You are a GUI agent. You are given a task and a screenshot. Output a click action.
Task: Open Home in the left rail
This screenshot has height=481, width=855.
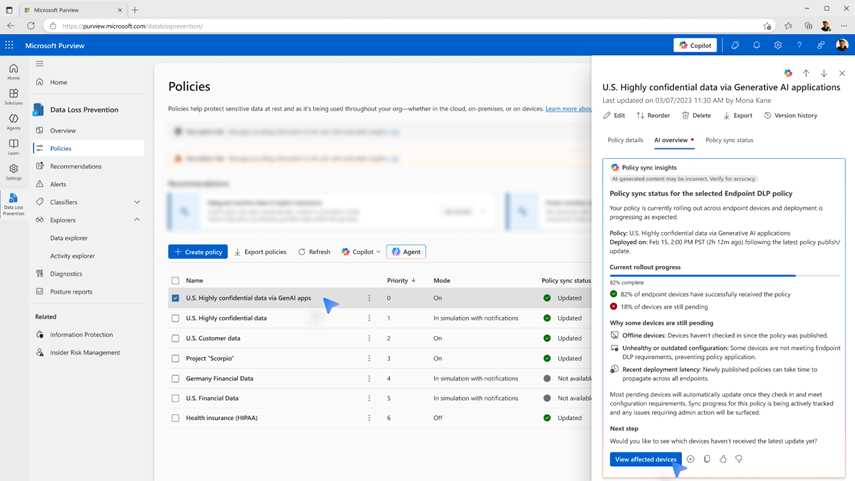(14, 71)
